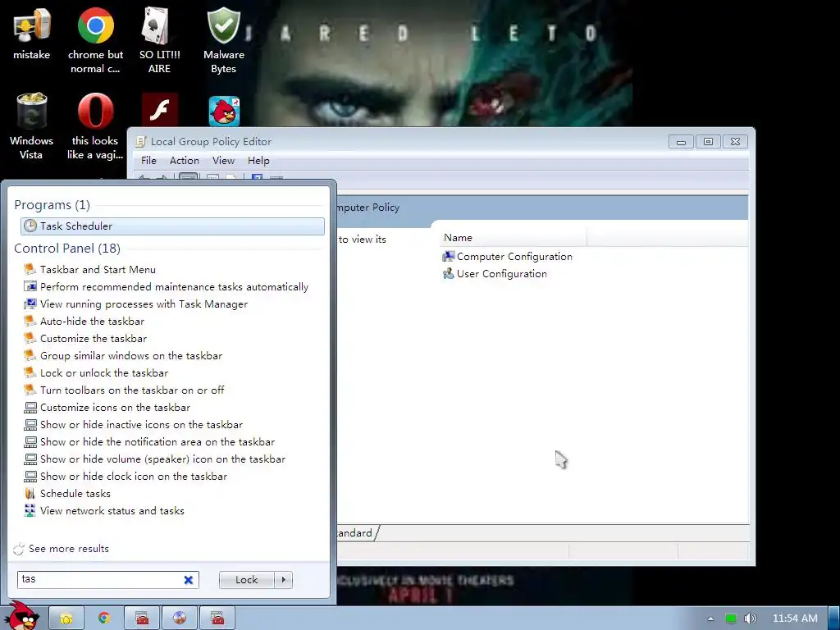Open the Flash Player desktop icon
840x630 pixels.
(x=160, y=110)
